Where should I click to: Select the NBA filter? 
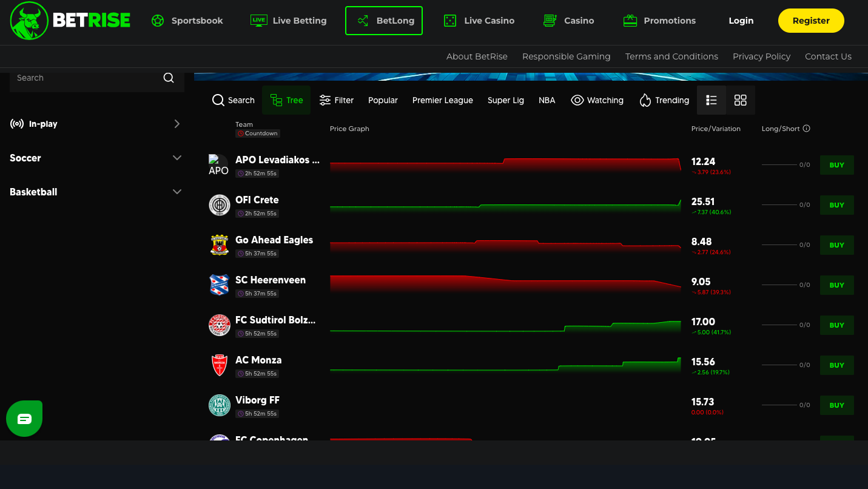point(547,100)
